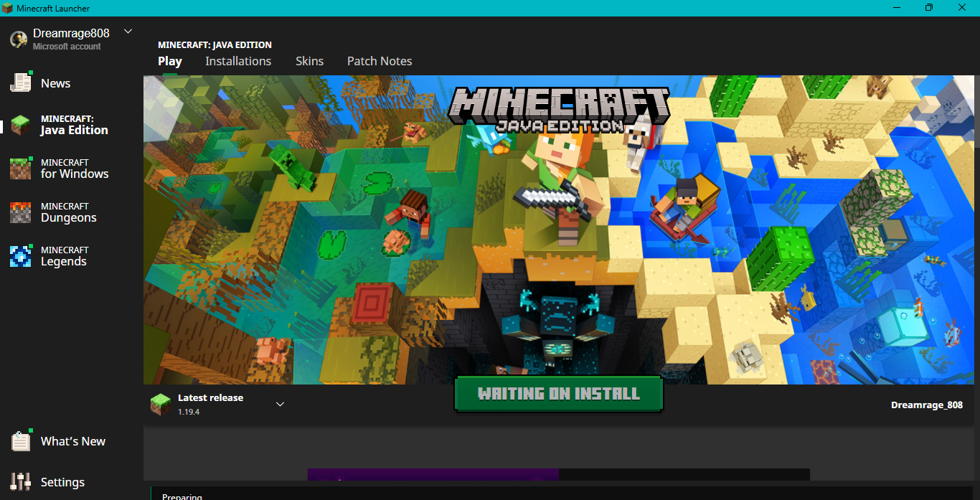Click the Microsoft account text
Viewport: 980px width, 500px height.
[x=67, y=47]
